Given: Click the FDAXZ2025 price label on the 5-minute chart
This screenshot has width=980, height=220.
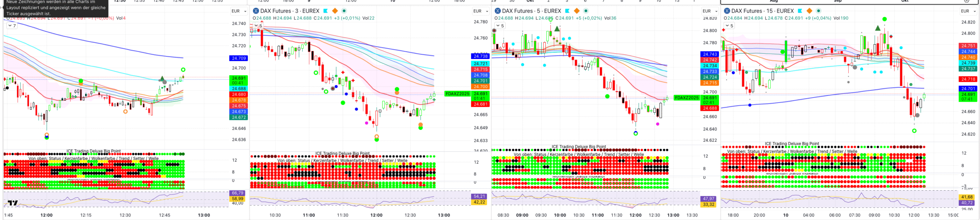Looking at the screenshot, I should (686, 98).
